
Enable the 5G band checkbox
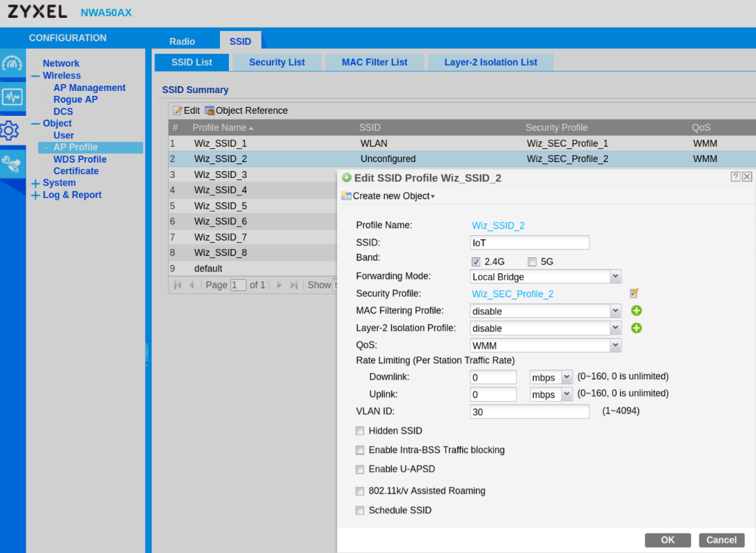[x=532, y=262]
